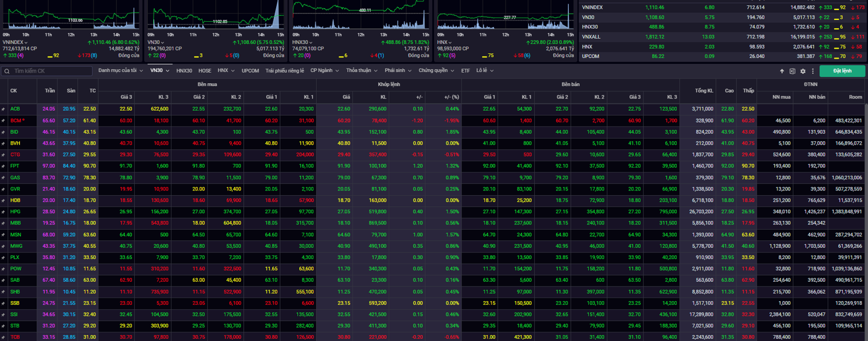Open Trái phiếu riêng lẻ tab

[284, 70]
